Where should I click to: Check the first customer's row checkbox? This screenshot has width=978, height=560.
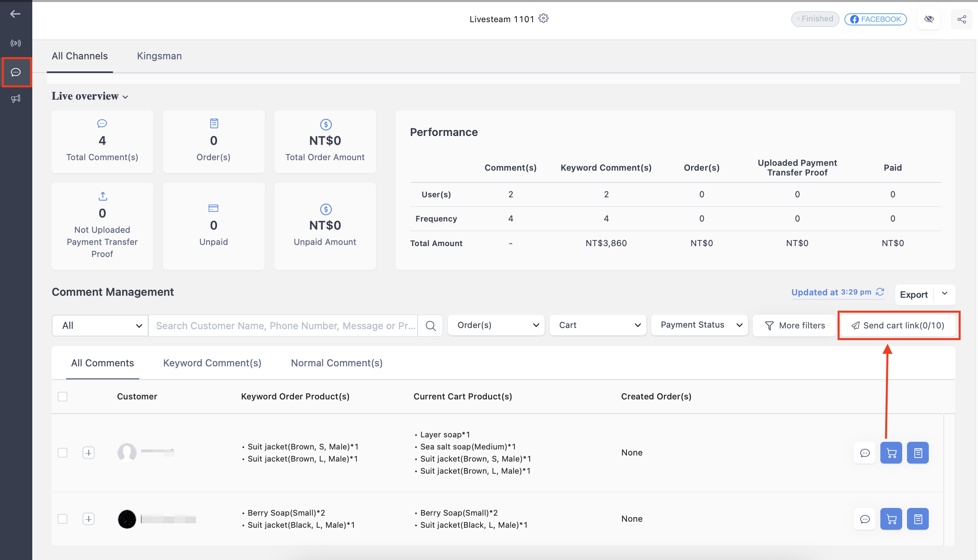(63, 453)
